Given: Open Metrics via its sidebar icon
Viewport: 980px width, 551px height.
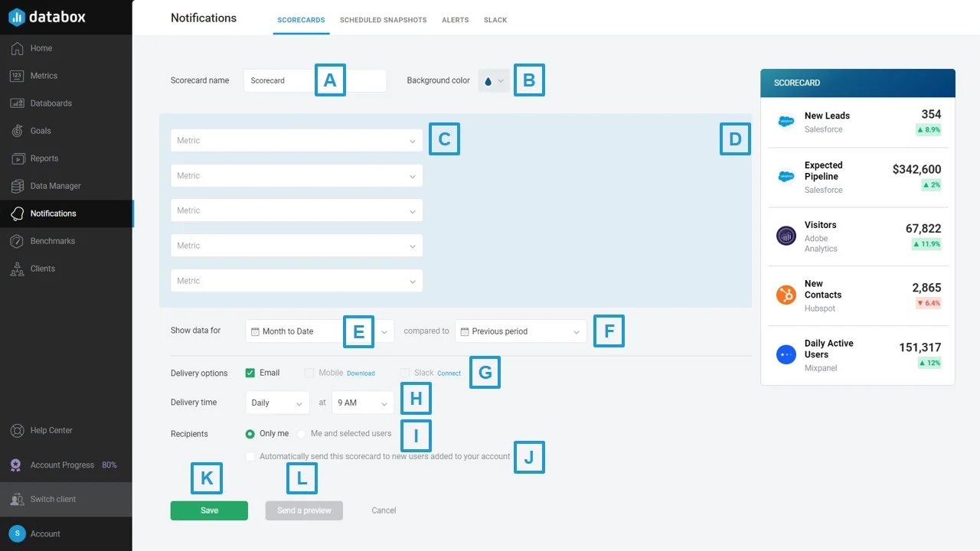Looking at the screenshot, I should [x=17, y=76].
